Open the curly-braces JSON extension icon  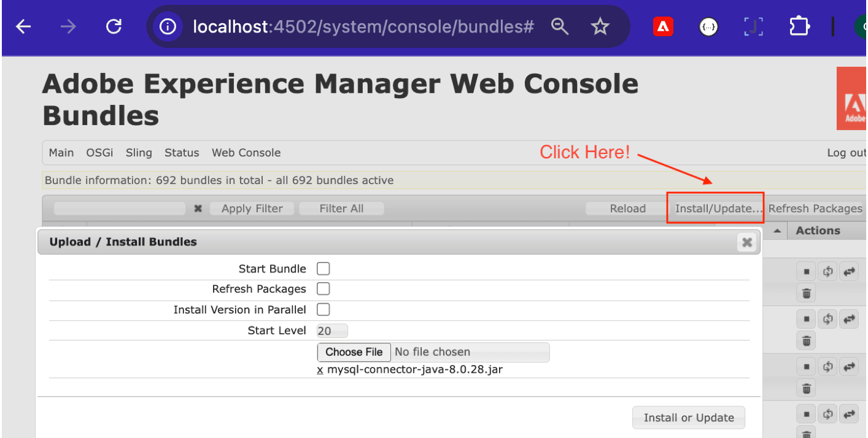pos(708,26)
